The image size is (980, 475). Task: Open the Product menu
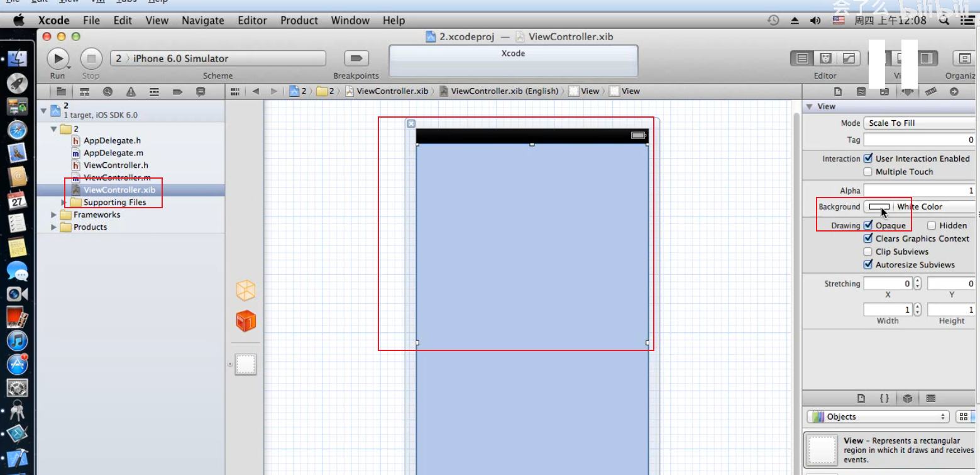coord(299,20)
